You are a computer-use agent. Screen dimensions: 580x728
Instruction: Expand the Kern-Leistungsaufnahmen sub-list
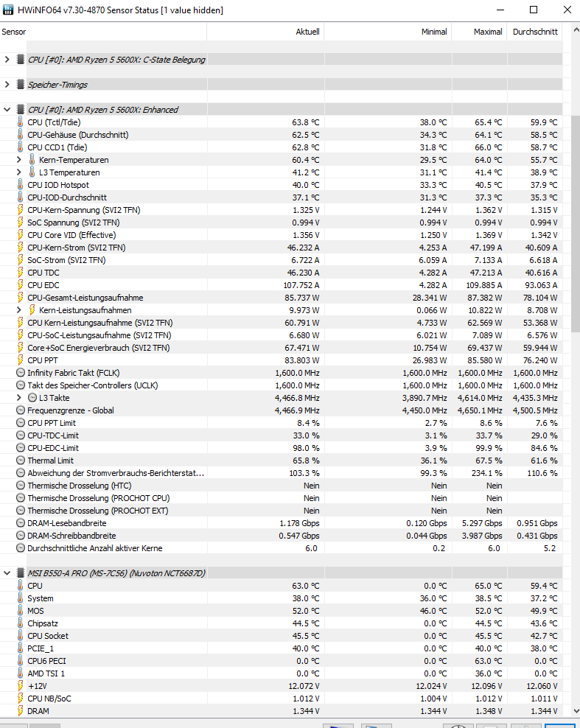[19, 310]
